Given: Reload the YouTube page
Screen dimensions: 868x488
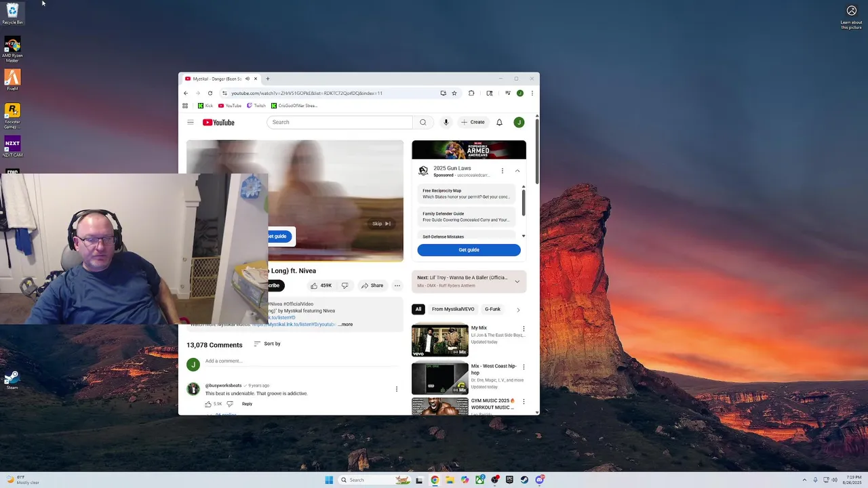Looking at the screenshot, I should (x=210, y=93).
